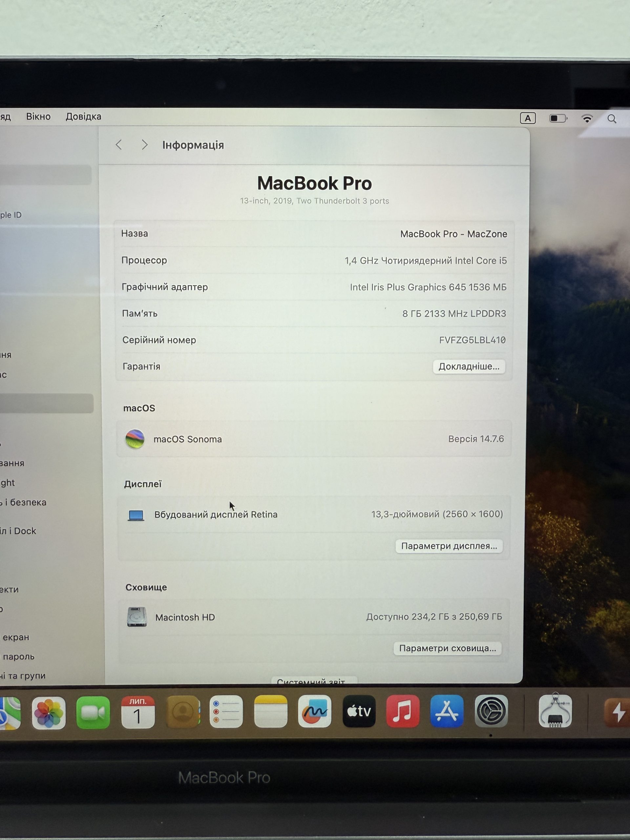Click the processor value 1,4 GHz Intel Core i5

click(426, 261)
